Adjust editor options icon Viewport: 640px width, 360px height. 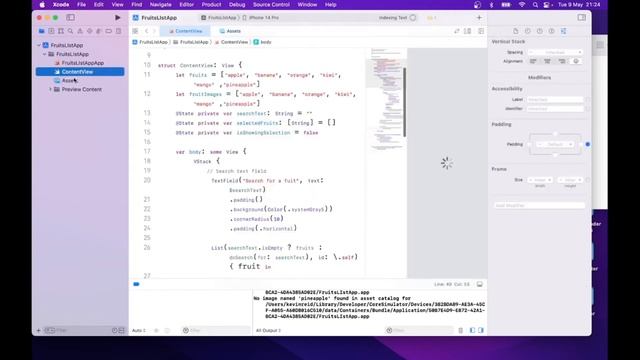point(468,31)
